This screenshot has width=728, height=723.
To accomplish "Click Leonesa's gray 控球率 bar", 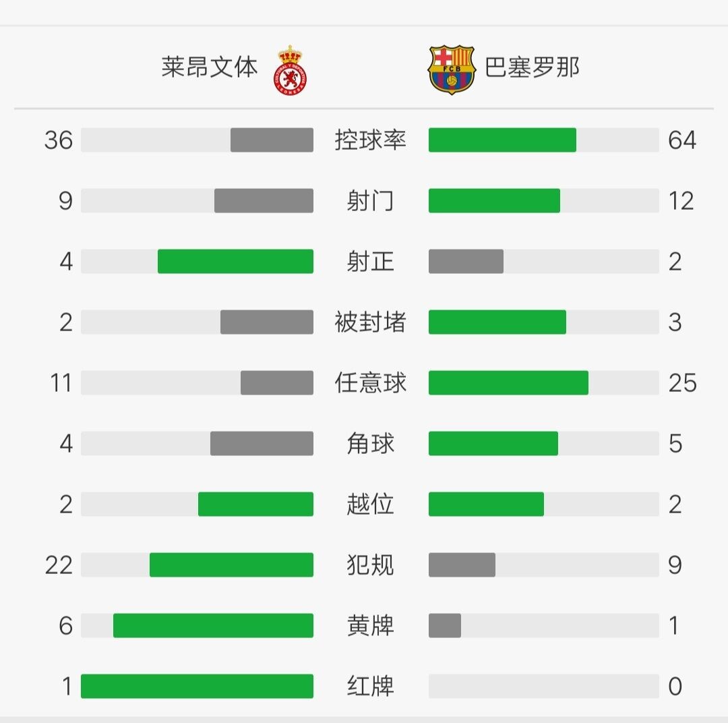I will coord(272,140).
